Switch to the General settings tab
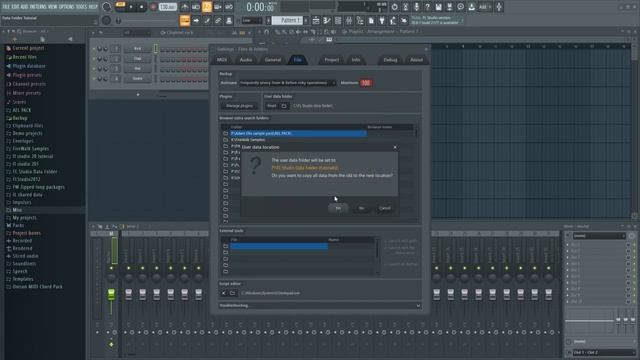Viewport: 640px width, 360px height. click(272, 60)
